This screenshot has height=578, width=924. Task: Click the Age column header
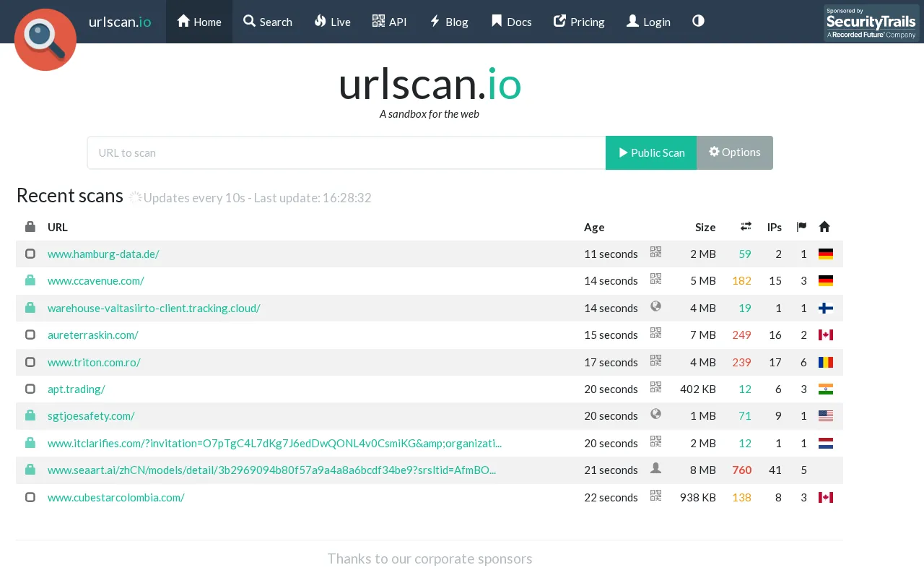tap(594, 227)
